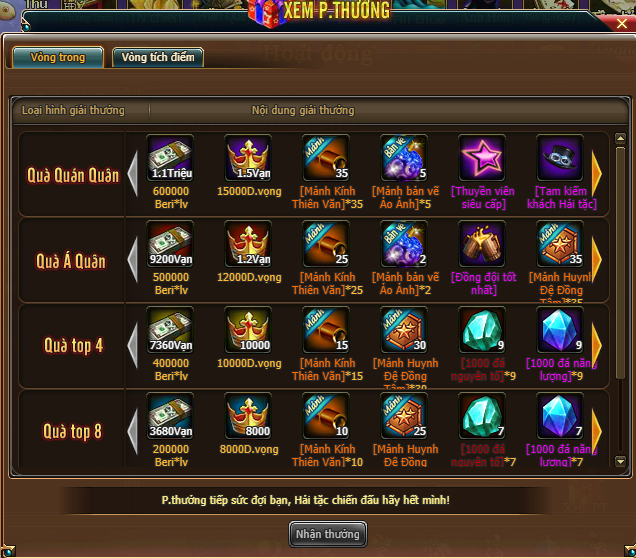This screenshot has width=636, height=558.
Task: Open the Vòng tích điểm tab
Action: 158,58
